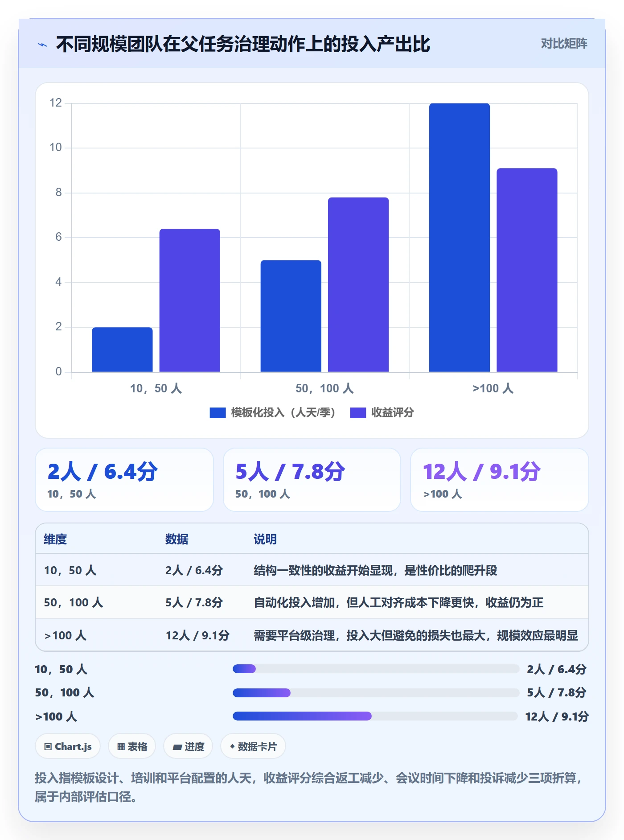Click the chart title "不同规模团队在父任务治理动作上的投入产出比"
The image size is (624, 840).
point(243,44)
